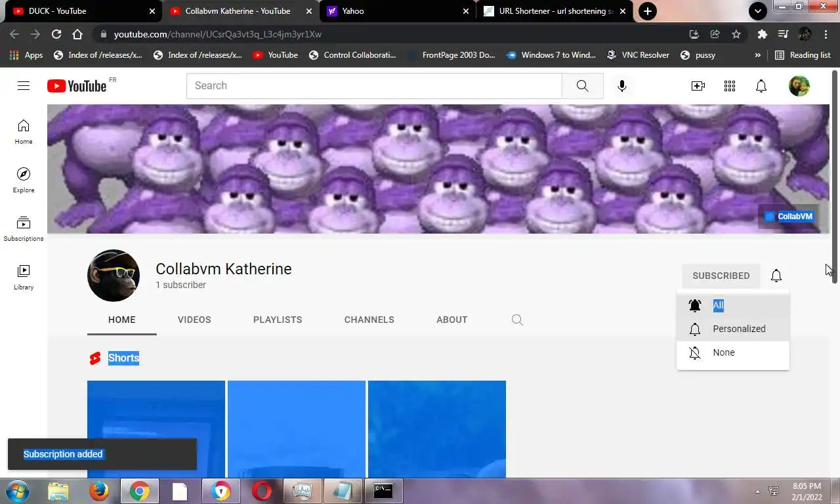The height and width of the screenshot is (504, 840).
Task: Select the Personalized notifications option
Action: [733, 329]
